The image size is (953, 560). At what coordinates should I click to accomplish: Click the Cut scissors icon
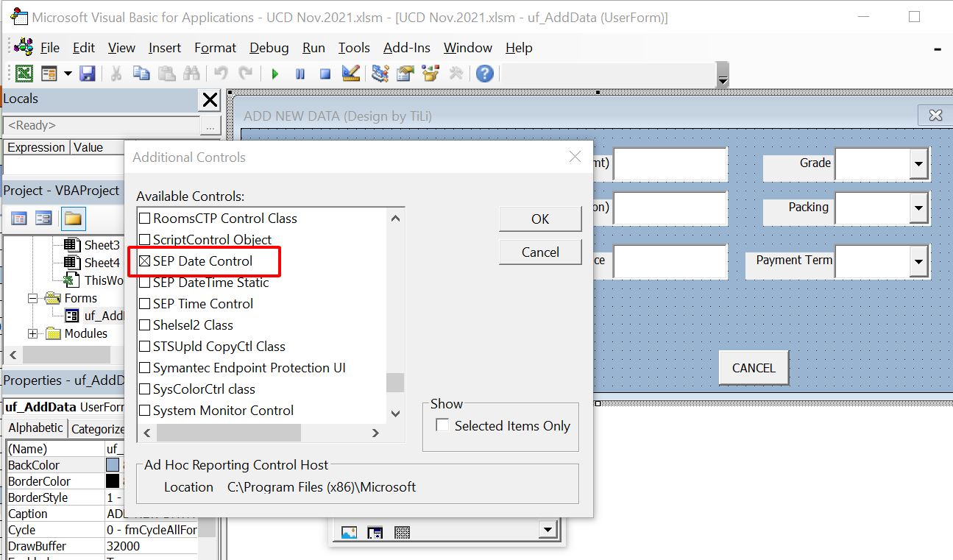[x=116, y=74]
